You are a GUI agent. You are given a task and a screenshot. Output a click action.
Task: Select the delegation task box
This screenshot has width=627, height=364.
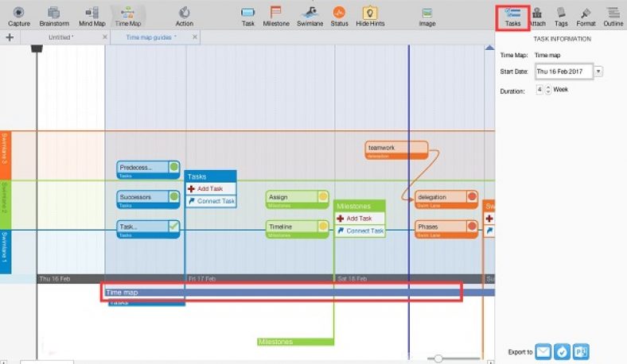446,199
